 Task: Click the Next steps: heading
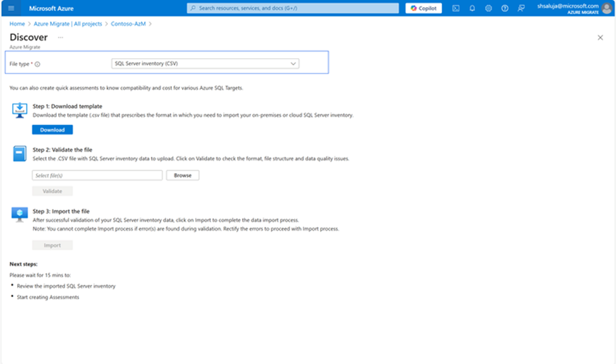[23, 264]
